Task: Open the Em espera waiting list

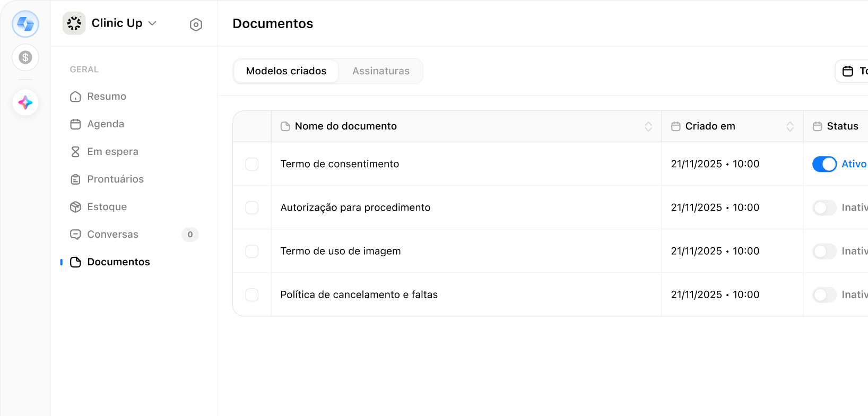Action: click(112, 152)
